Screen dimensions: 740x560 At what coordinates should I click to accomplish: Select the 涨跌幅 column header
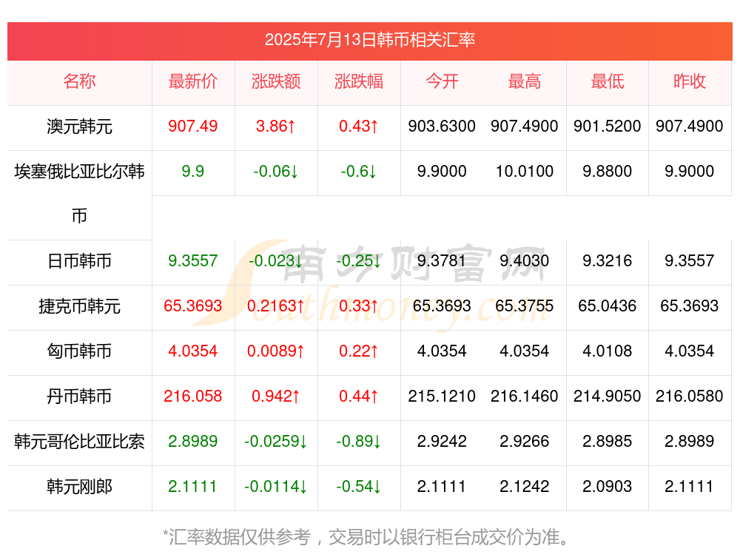pyautogui.click(x=359, y=81)
